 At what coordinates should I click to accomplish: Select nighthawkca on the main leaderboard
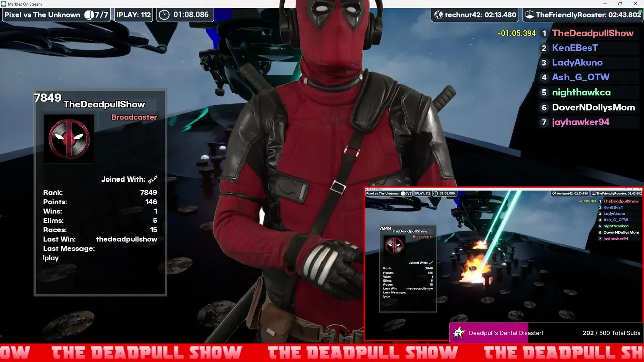pos(582,93)
